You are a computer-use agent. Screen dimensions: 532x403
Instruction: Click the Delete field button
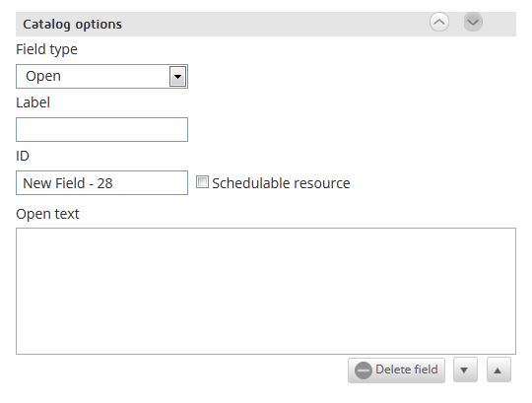tap(396, 370)
